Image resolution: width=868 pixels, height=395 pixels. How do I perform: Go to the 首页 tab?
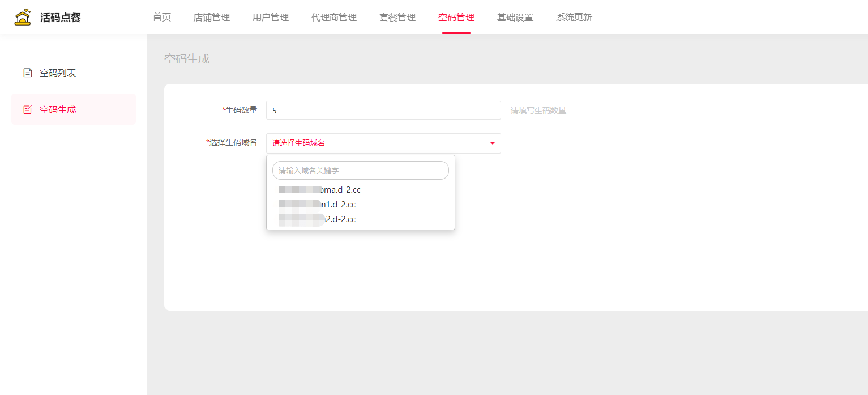pyautogui.click(x=162, y=18)
